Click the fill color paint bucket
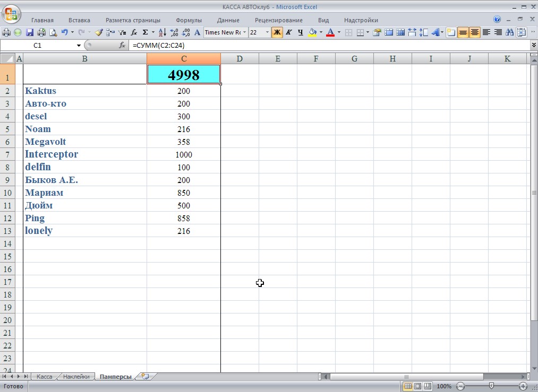This screenshot has height=392, width=538. [x=313, y=32]
